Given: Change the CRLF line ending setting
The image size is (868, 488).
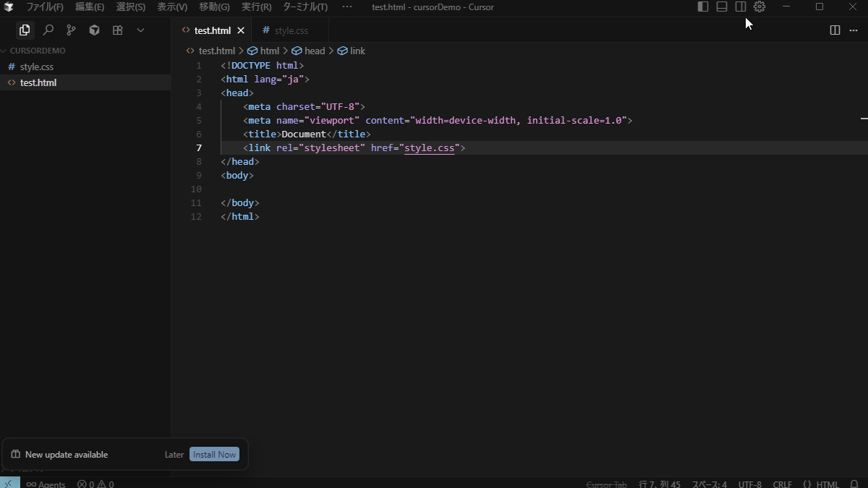Looking at the screenshot, I should pyautogui.click(x=782, y=484).
